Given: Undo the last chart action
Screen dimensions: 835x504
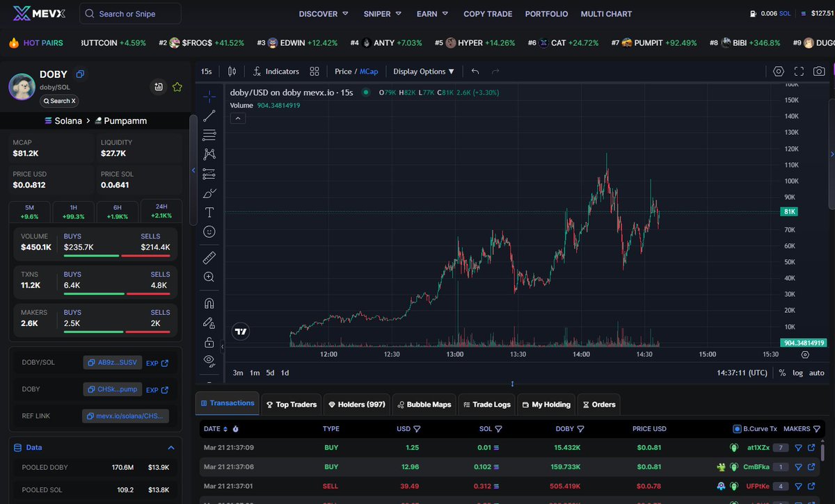Looking at the screenshot, I should click(x=475, y=72).
